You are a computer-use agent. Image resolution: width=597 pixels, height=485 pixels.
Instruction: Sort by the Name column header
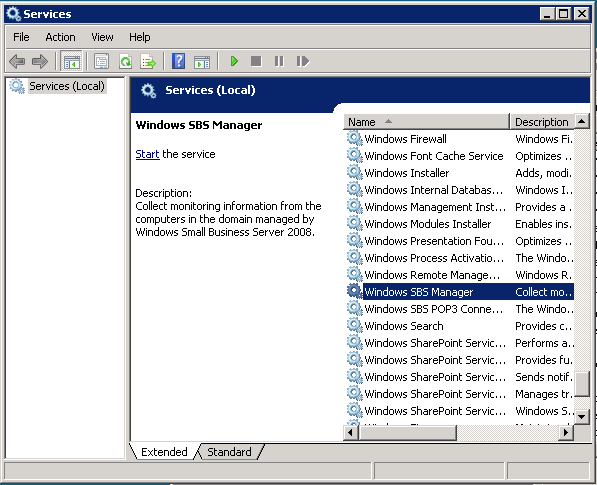[x=426, y=122]
